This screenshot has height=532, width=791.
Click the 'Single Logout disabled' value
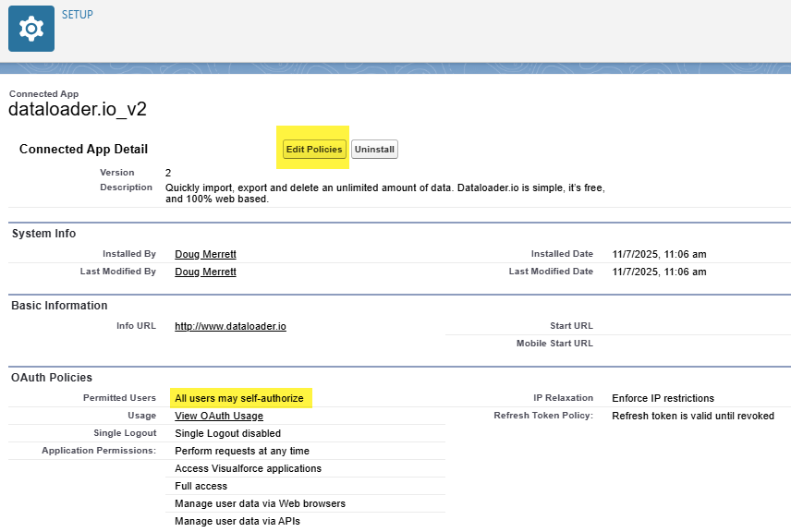(227, 434)
